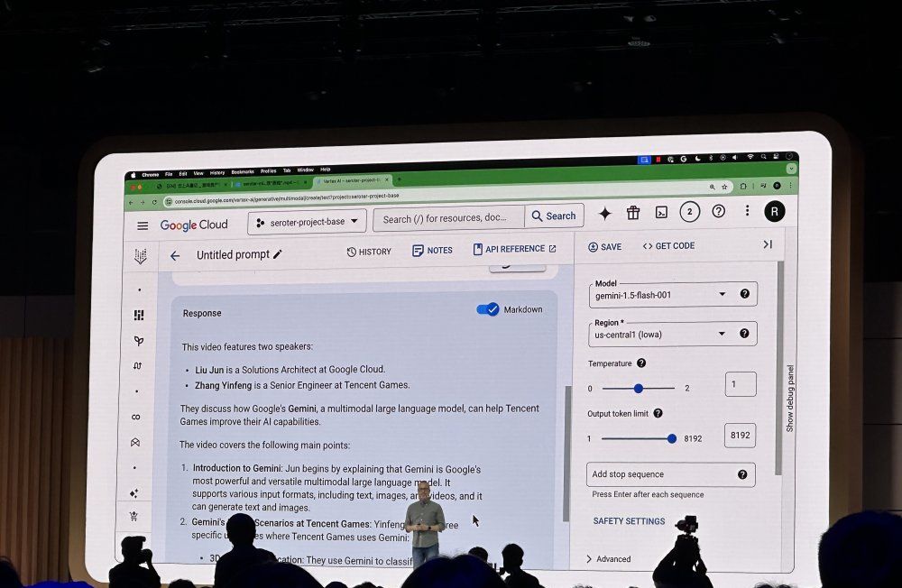Activate Cloud Shell terminal icon
The image size is (902, 588).
pyautogui.click(x=661, y=212)
